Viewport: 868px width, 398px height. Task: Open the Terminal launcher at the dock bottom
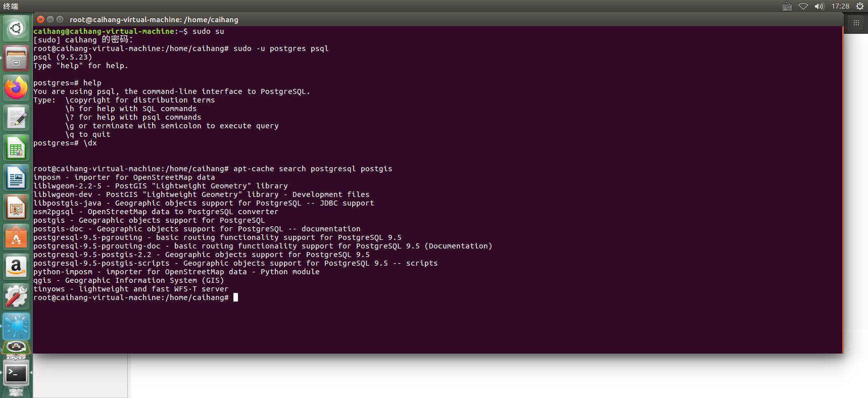tap(16, 374)
